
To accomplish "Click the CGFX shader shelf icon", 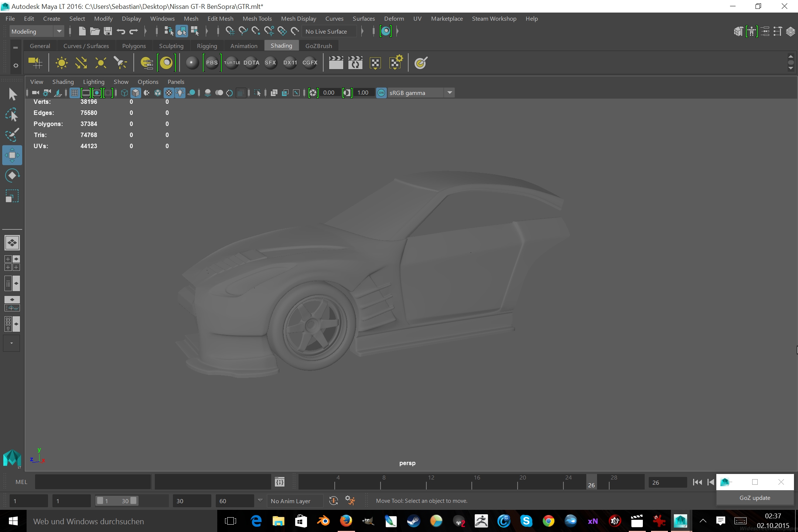I will coord(310,63).
